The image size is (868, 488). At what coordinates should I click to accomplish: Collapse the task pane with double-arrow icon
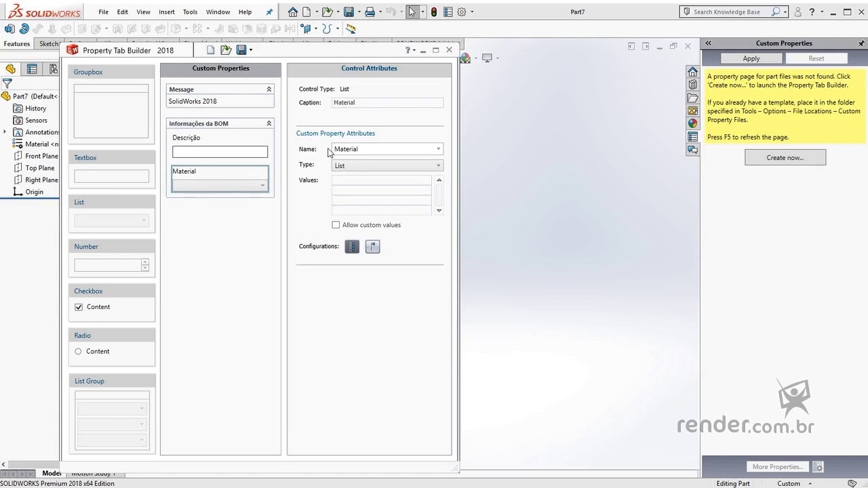click(708, 43)
